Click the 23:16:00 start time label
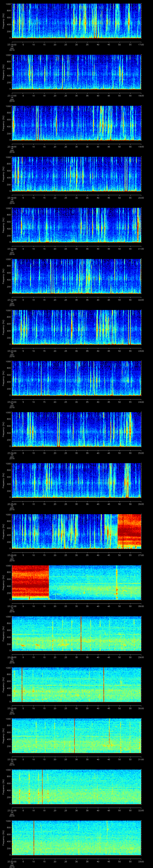 click(x=12, y=44)
